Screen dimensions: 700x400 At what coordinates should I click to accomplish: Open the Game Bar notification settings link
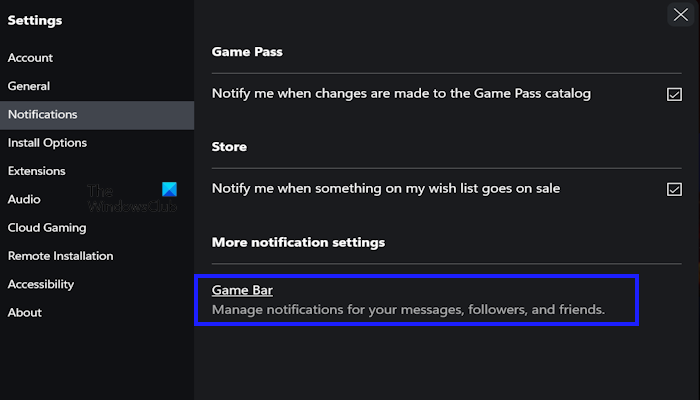[229, 290]
